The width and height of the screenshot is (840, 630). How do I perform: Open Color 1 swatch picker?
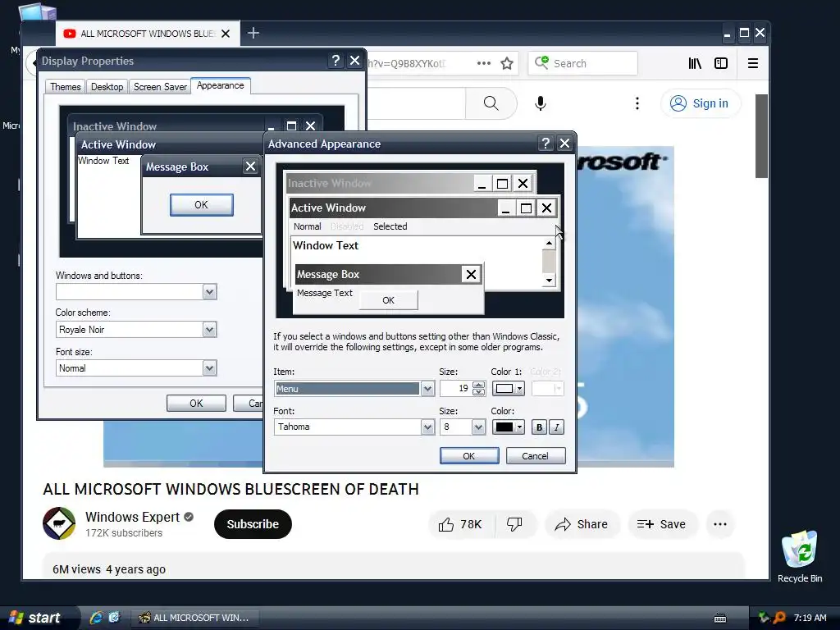(x=509, y=388)
